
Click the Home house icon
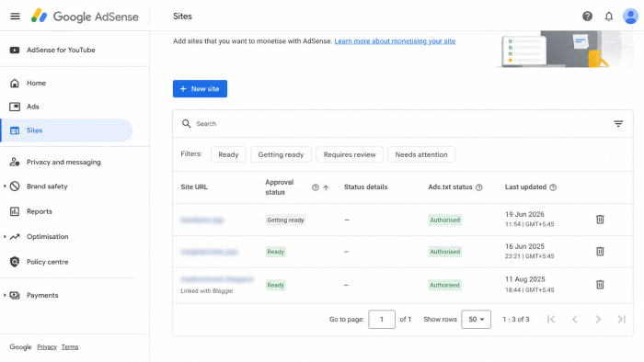(15, 84)
